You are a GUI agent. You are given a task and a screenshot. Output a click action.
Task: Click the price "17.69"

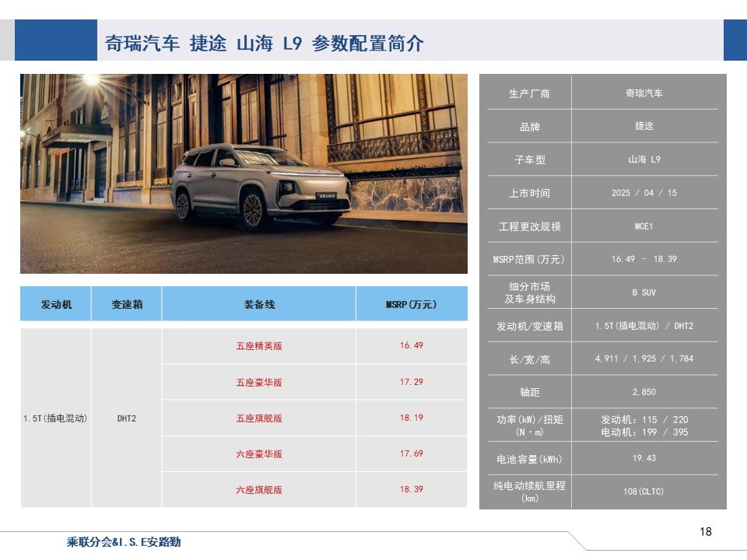pyautogui.click(x=412, y=453)
